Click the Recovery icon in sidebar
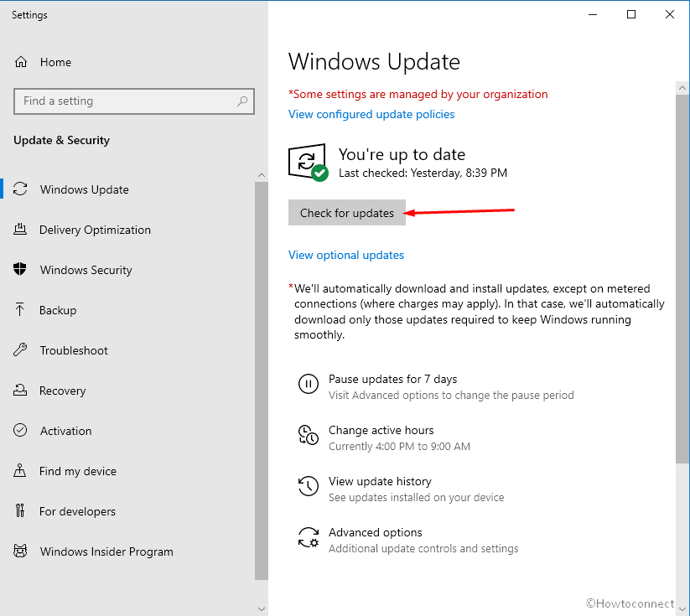The height and width of the screenshot is (616, 690). point(20,391)
